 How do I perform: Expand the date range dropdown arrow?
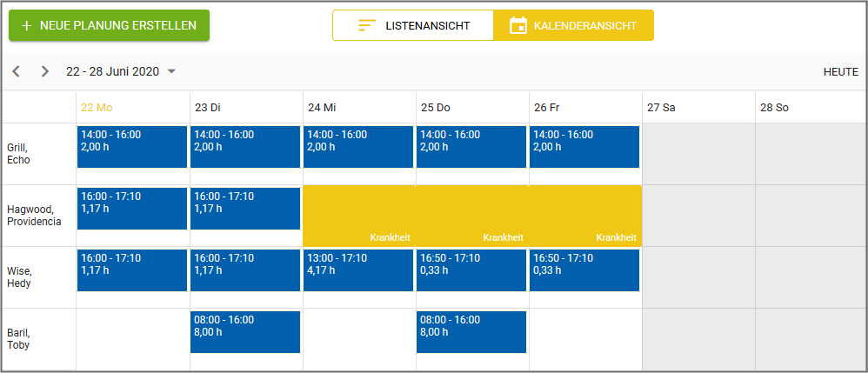(171, 71)
